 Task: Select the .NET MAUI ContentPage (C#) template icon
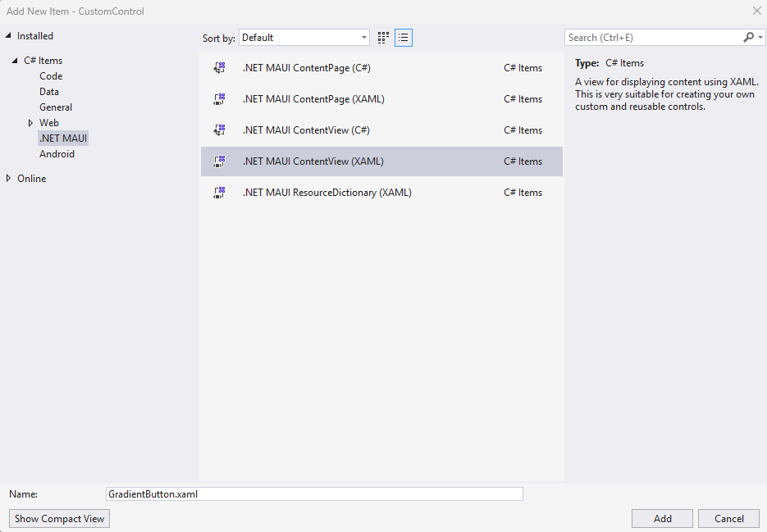click(x=219, y=67)
